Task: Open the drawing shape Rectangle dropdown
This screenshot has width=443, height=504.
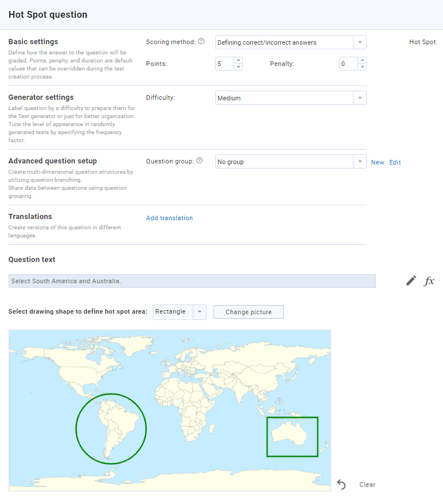Action: 199,312
